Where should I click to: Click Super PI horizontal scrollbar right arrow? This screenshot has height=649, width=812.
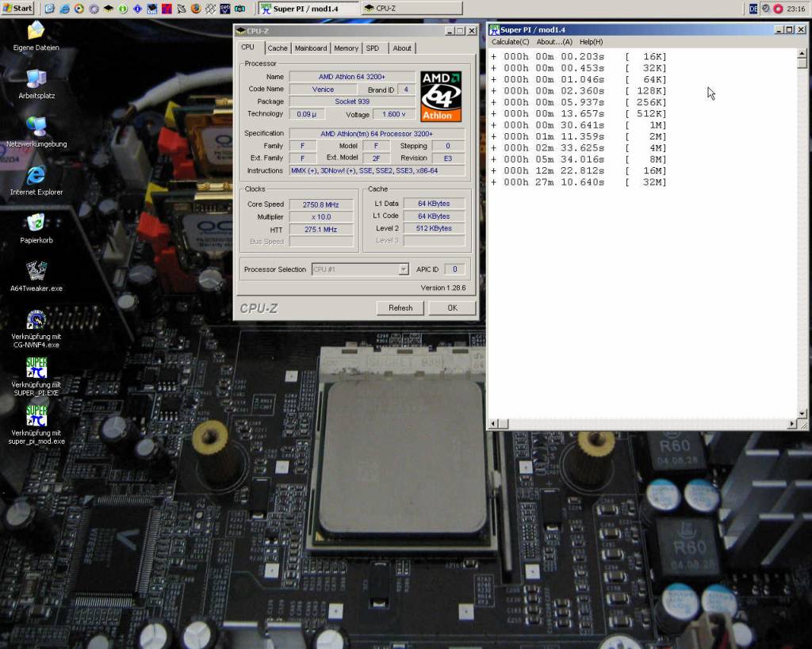792,424
